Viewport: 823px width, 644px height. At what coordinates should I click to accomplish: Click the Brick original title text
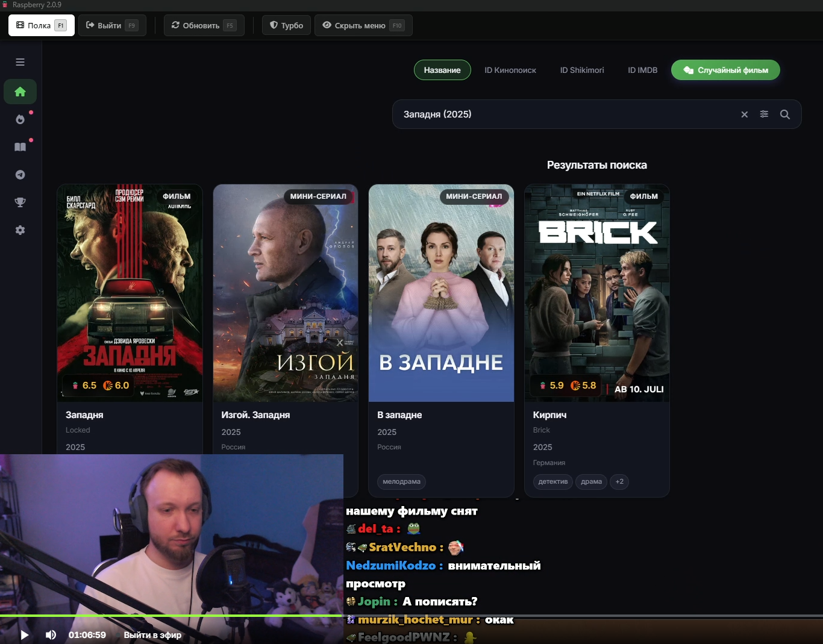542,430
